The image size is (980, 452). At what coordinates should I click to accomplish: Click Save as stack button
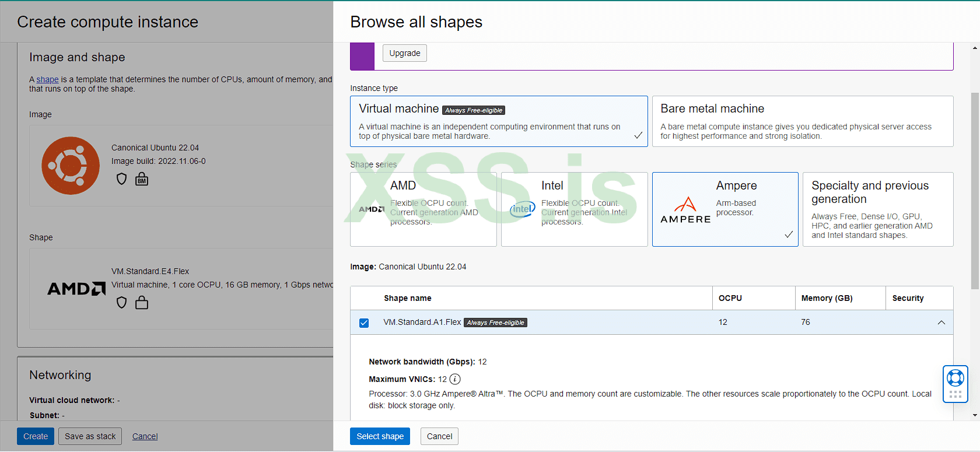90,436
